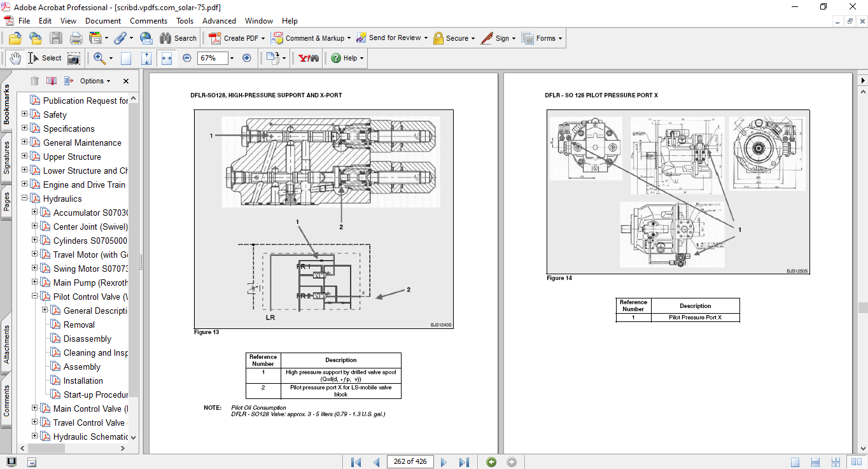Open the zoom percentage dropdown arrow
This screenshot has height=469, width=868.
click(232, 58)
